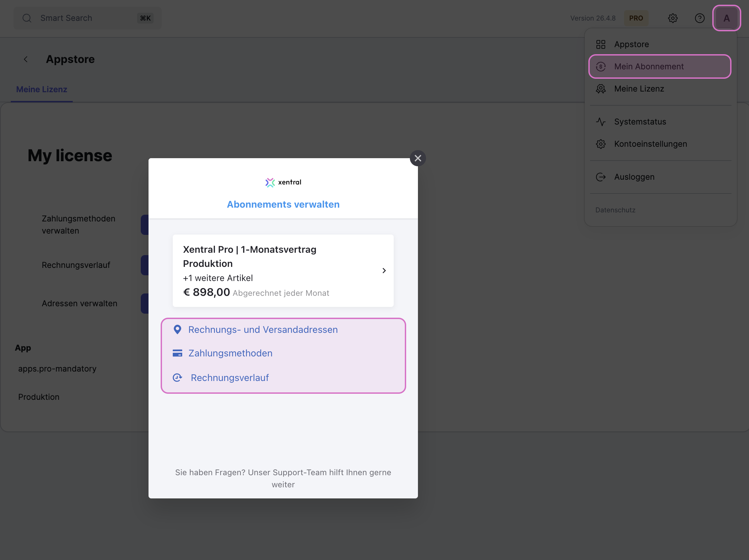Viewport: 749px width, 560px height.
Task: Click the Smart Search magnifier icon
Action: (x=27, y=18)
